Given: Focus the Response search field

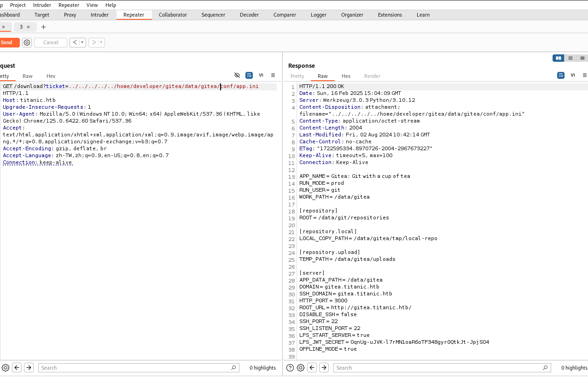Looking at the screenshot, I should tap(442, 368).
